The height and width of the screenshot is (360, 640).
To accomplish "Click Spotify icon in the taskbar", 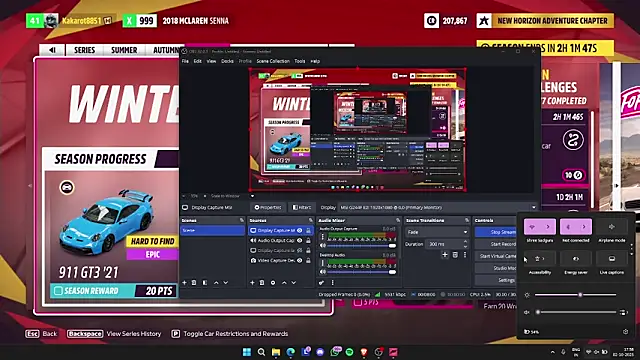I will click(349, 352).
